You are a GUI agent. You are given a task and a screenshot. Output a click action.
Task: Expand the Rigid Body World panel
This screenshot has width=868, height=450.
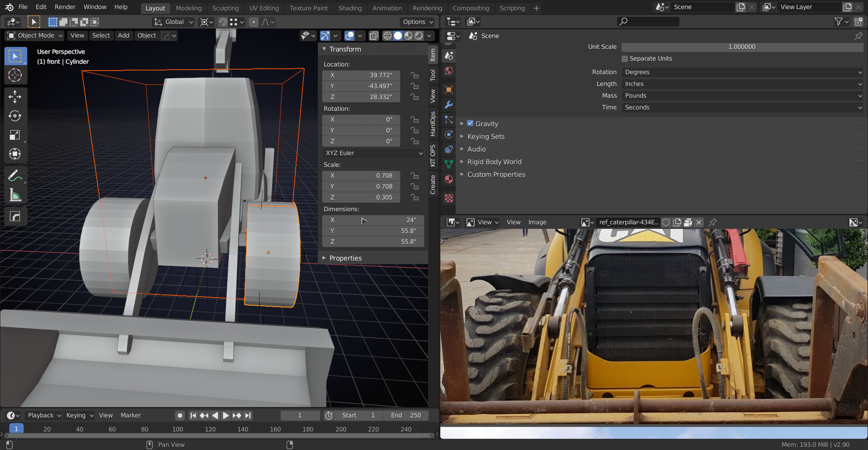coord(494,162)
